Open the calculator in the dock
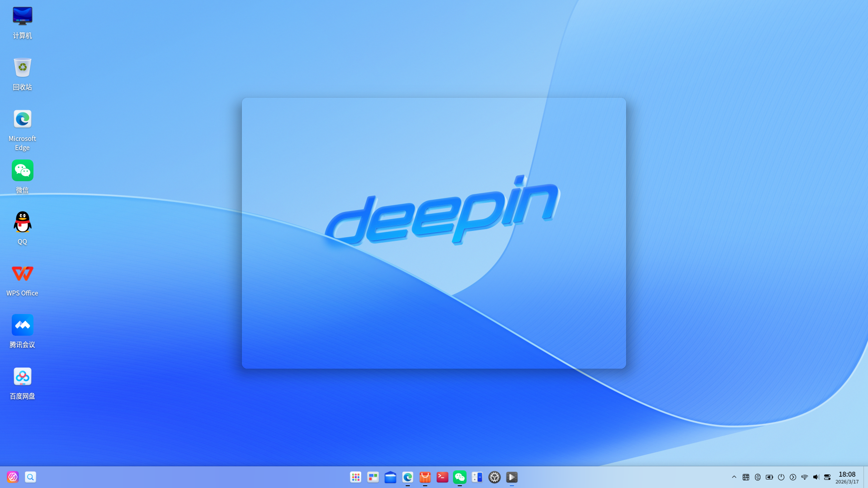 (477, 477)
